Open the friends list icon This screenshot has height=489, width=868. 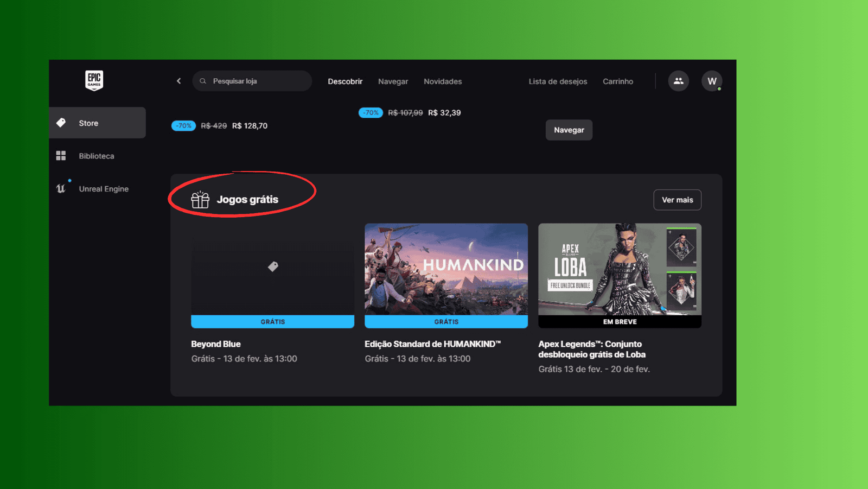[x=678, y=81]
